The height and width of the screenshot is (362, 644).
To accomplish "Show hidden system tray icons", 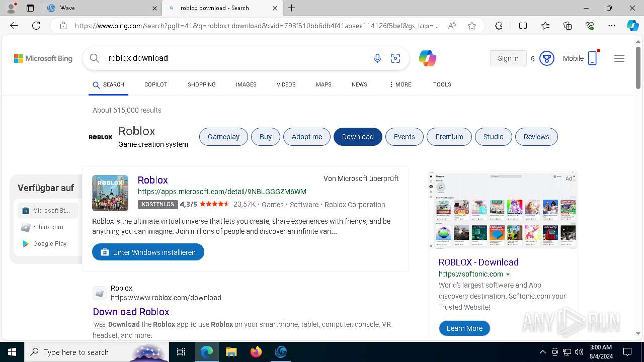I will (542, 352).
